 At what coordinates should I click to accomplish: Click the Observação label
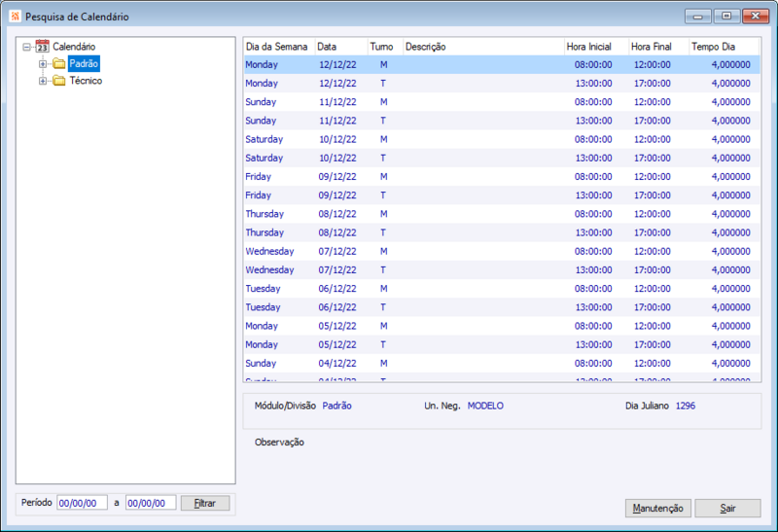pyautogui.click(x=279, y=443)
